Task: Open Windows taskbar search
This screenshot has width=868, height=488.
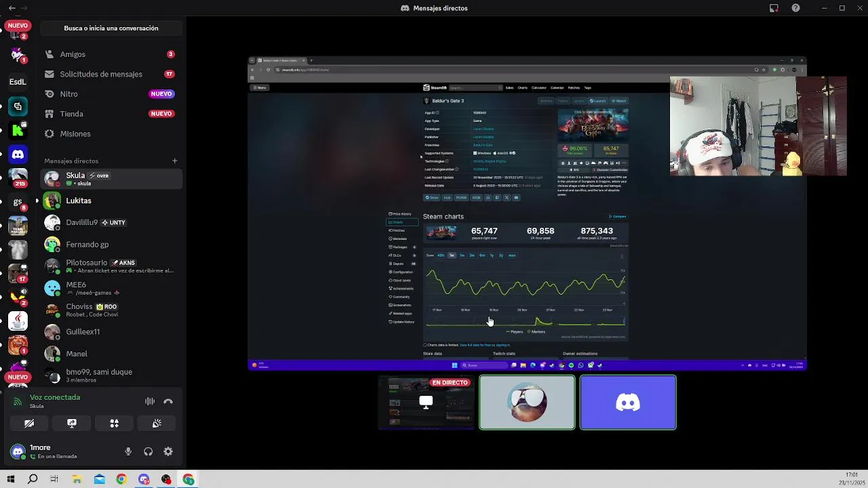Action: pos(33,479)
